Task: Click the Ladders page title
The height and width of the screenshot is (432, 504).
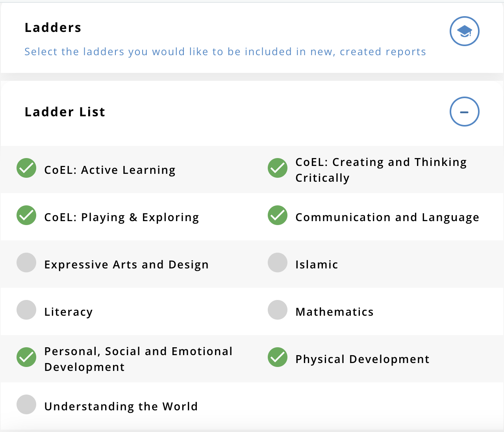Action: pos(53,28)
